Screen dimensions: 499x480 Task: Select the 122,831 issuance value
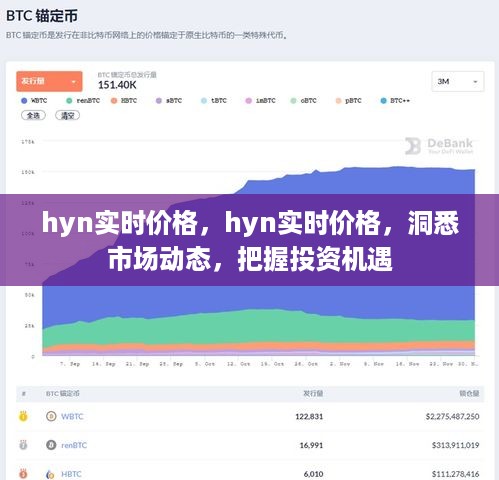309,416
